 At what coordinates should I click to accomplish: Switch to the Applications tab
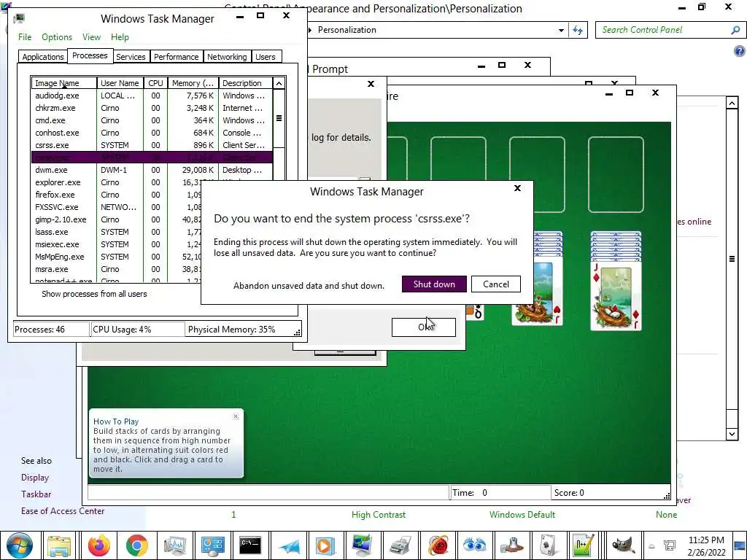(43, 57)
